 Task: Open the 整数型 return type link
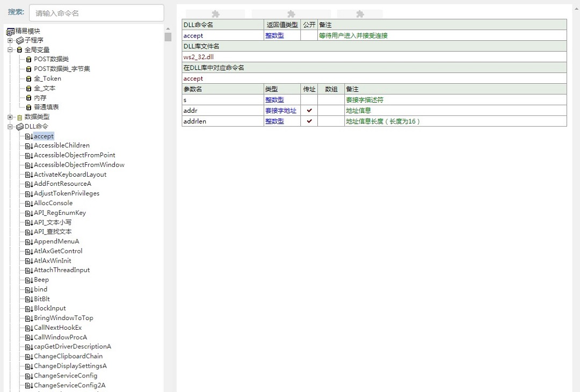coord(274,35)
